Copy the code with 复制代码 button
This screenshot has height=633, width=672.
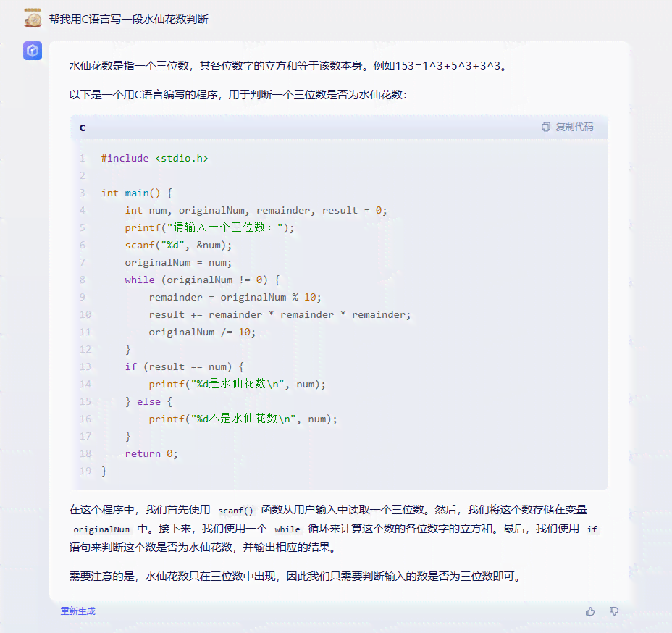pyautogui.click(x=568, y=127)
